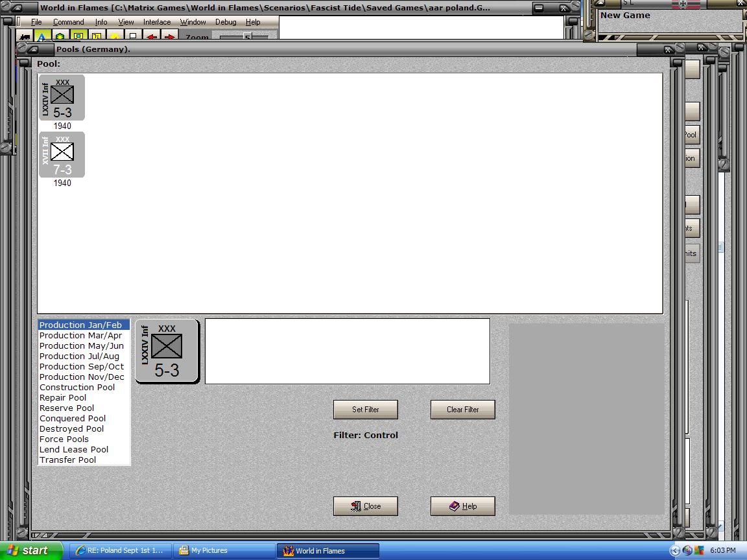Image resolution: width=747 pixels, height=560 pixels.
Task: Select Transfer Pool in list
Action: [x=84, y=460]
